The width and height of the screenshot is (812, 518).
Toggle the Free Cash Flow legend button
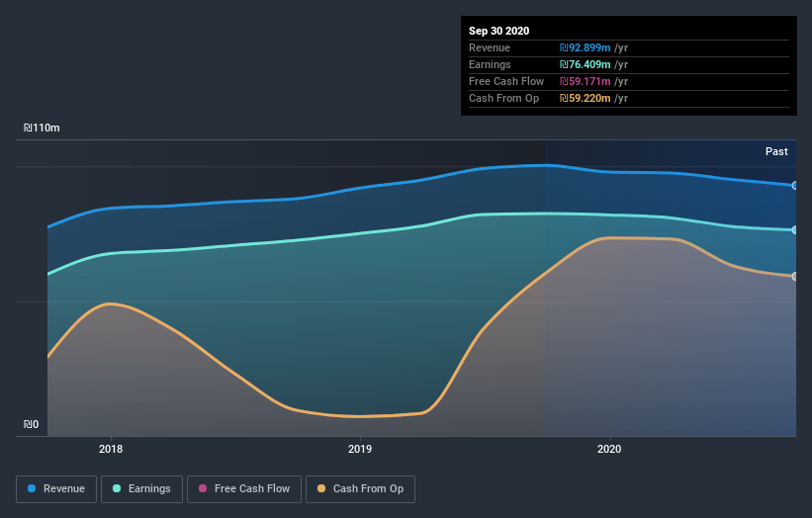pyautogui.click(x=244, y=489)
